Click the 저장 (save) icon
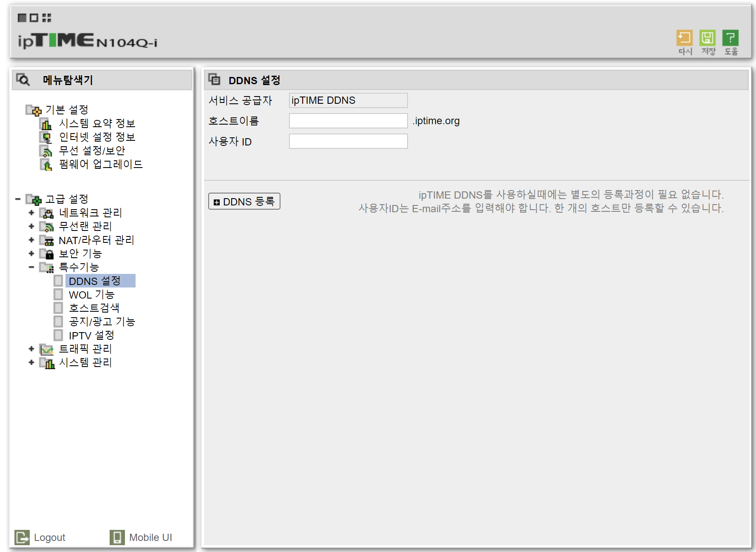Viewport: 756px width, 552px height. point(708,38)
